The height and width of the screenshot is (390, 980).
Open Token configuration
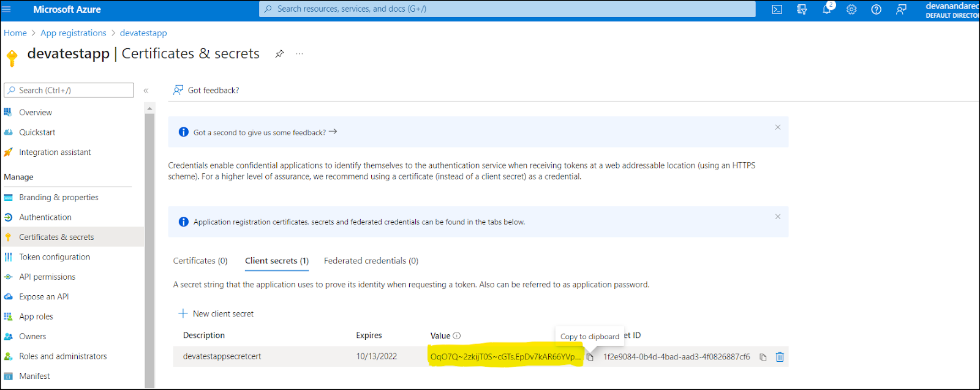(54, 257)
